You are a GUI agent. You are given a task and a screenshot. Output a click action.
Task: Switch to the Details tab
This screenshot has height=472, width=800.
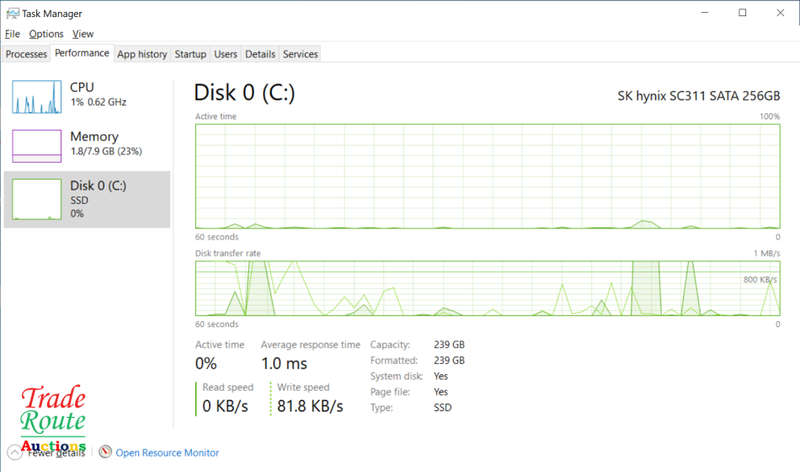coord(260,54)
